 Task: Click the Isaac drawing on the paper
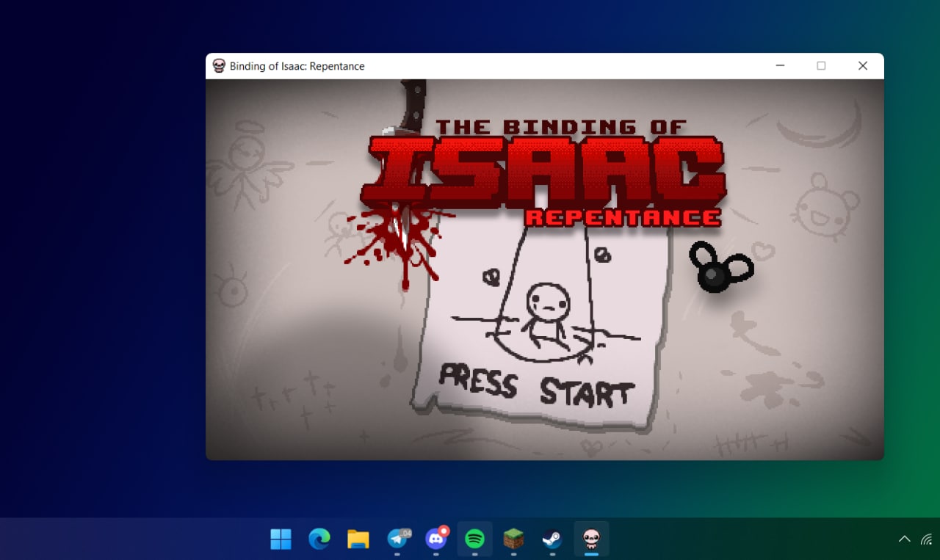(546, 316)
